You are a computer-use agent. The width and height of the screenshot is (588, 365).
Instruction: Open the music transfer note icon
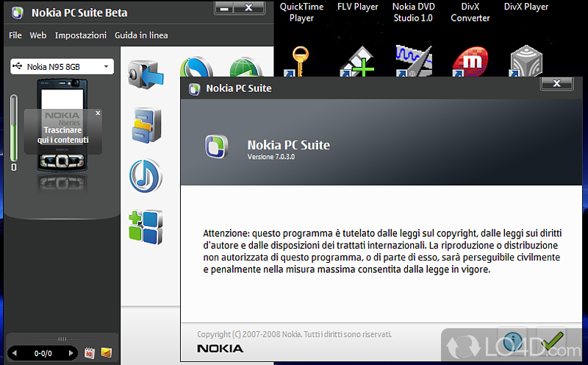click(146, 176)
